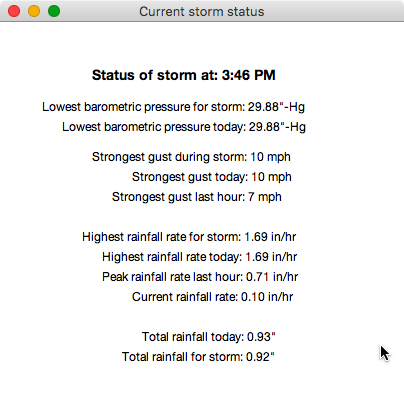Maximize the window using green button
Viewport: 404px width, 404px height.
(54, 11)
